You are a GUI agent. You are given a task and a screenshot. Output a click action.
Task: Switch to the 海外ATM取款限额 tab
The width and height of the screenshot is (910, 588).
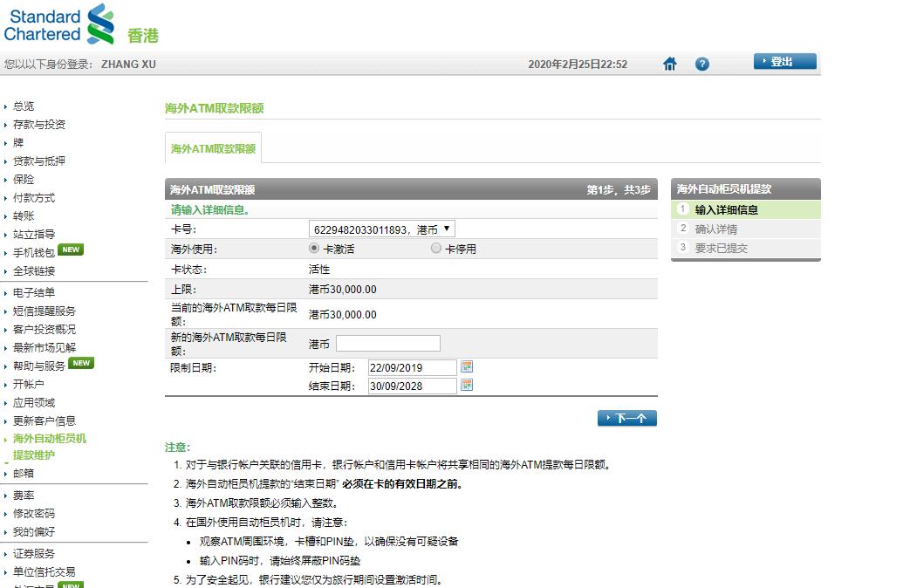tap(211, 148)
